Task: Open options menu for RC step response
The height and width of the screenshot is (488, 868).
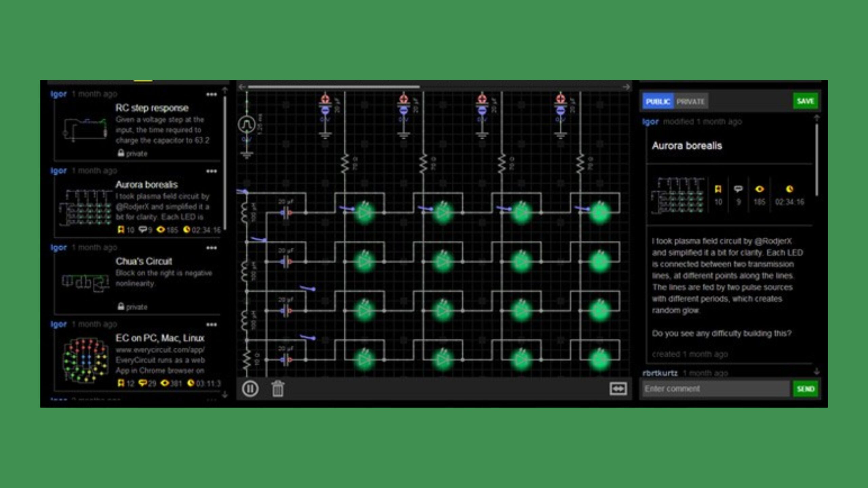Action: [212, 95]
